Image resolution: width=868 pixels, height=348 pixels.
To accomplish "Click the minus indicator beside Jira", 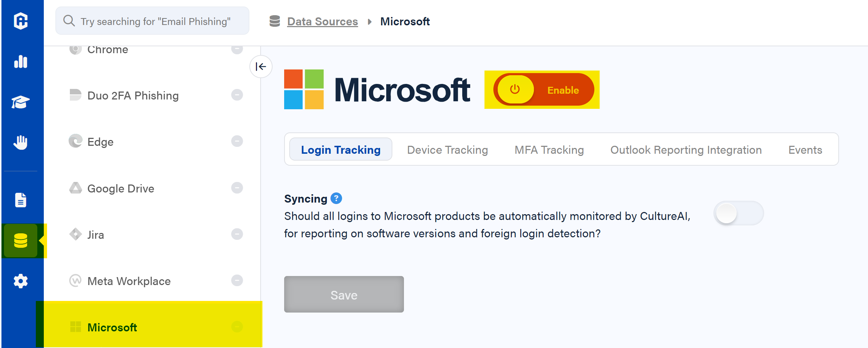I will 237,234.
